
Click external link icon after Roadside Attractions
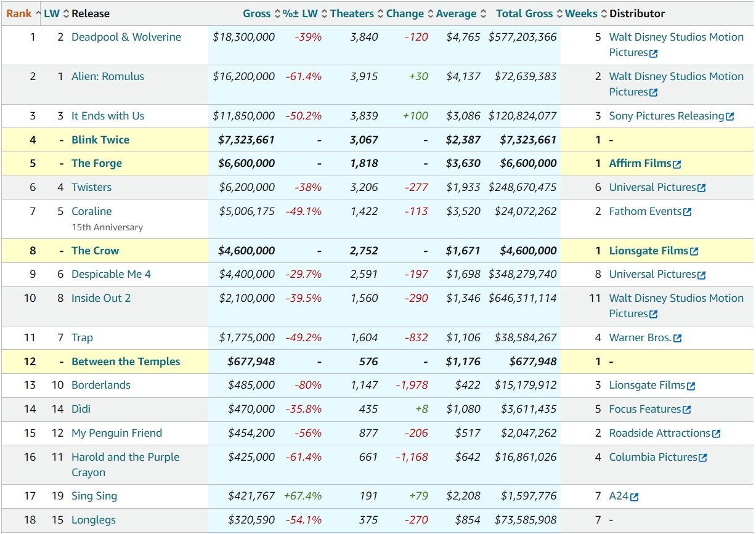pyautogui.click(x=716, y=434)
